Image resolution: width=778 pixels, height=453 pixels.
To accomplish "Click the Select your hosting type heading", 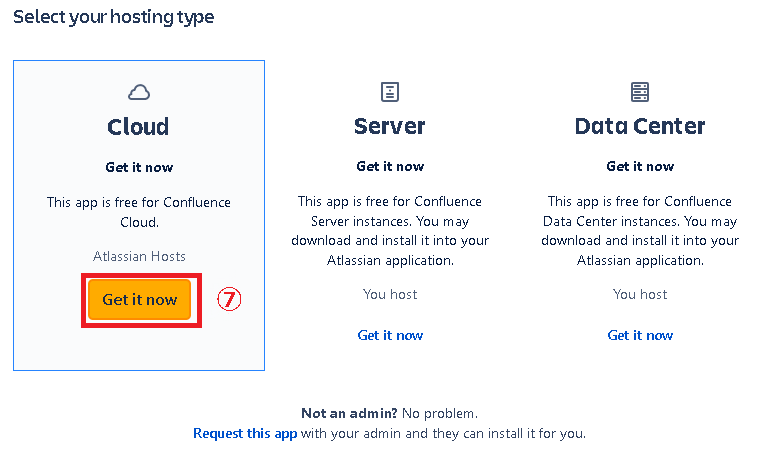I will click(x=113, y=17).
